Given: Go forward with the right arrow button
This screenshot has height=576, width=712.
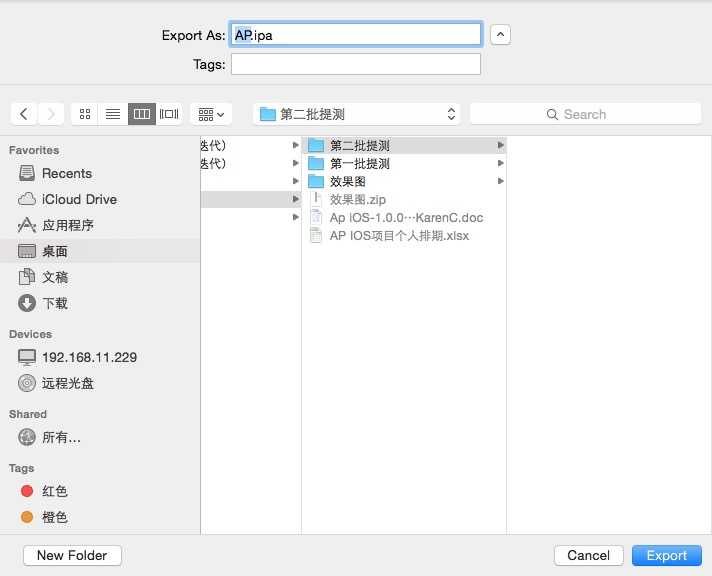Looking at the screenshot, I should point(51,114).
